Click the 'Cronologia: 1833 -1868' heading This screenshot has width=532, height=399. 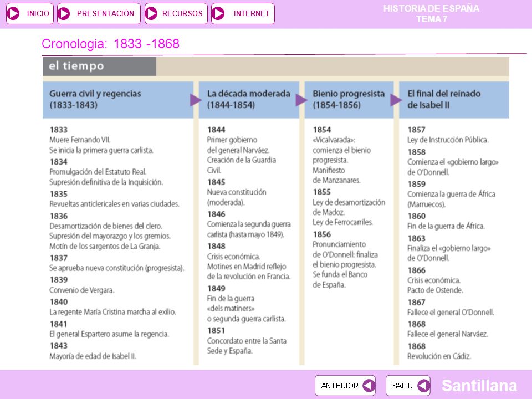tap(111, 44)
